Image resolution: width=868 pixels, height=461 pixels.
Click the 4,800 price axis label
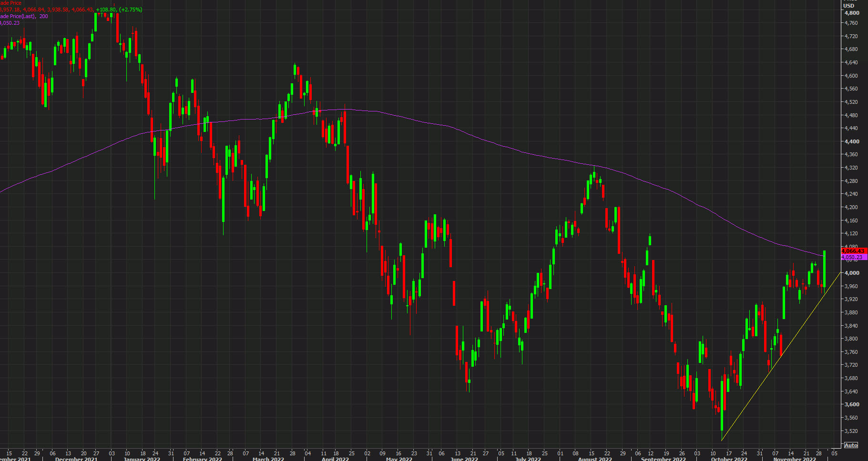pyautogui.click(x=852, y=13)
